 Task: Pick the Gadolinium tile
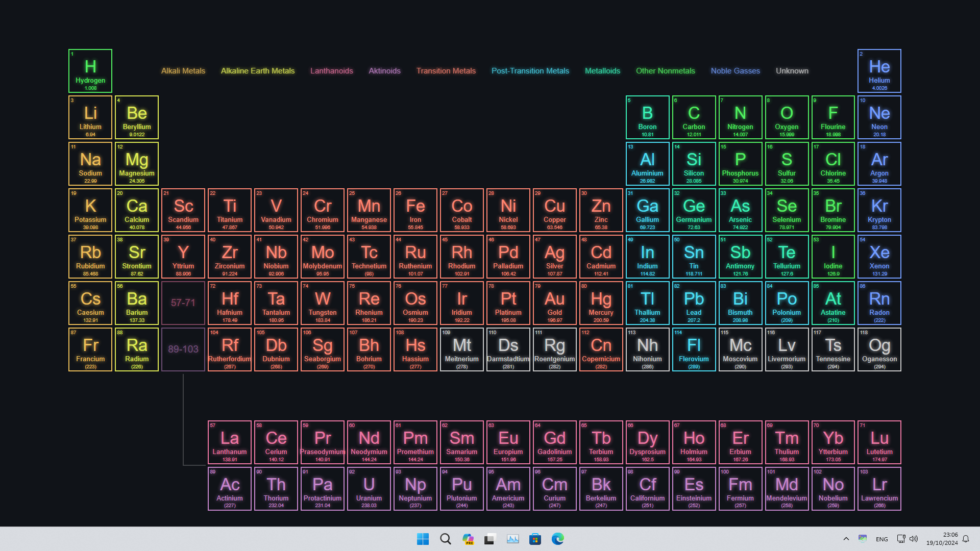pyautogui.click(x=555, y=442)
